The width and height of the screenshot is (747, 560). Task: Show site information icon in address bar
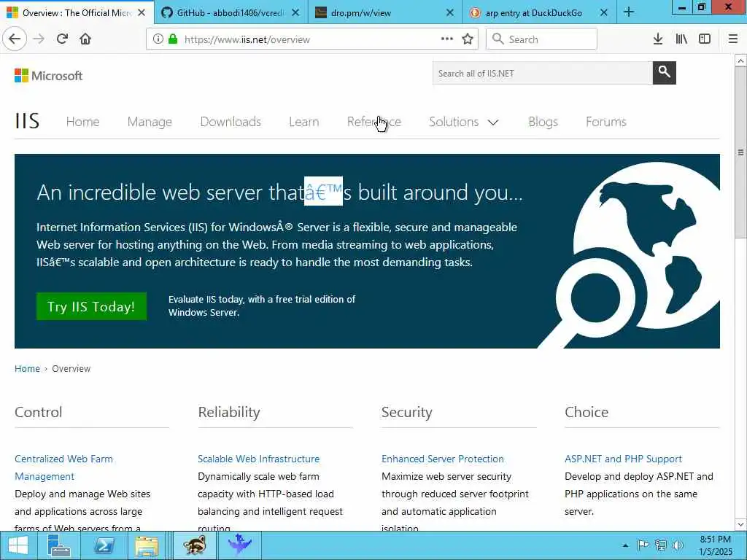click(x=158, y=39)
